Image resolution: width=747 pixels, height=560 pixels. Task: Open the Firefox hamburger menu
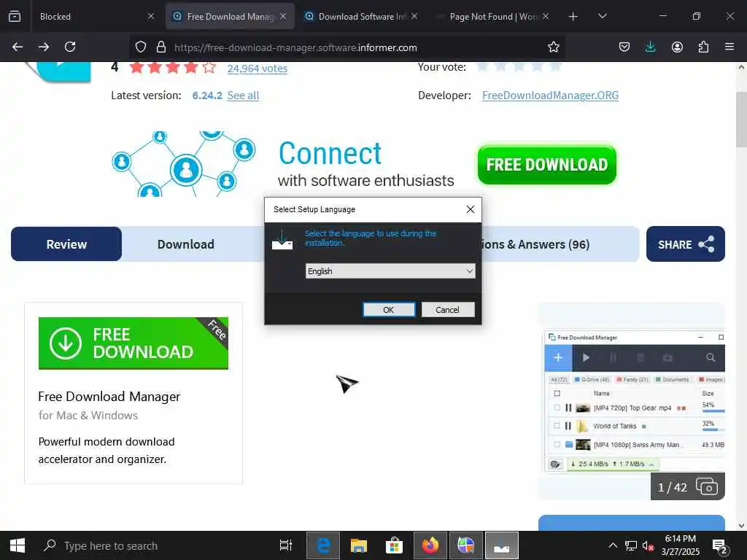tap(729, 47)
